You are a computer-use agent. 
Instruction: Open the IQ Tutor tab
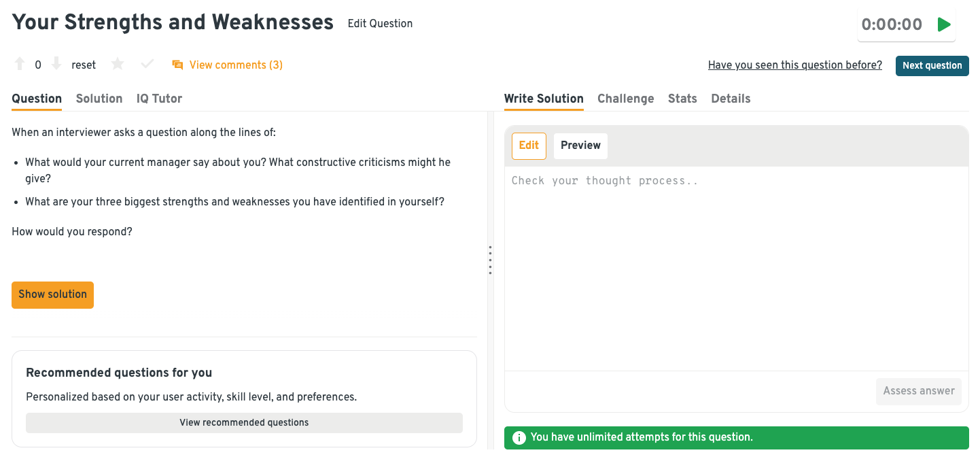159,99
